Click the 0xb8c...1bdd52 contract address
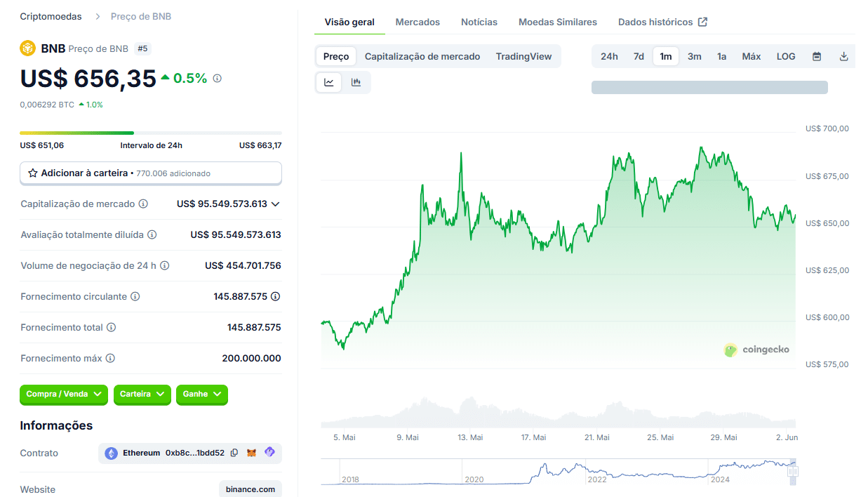Viewport: 868px width, 497px height. (195, 453)
